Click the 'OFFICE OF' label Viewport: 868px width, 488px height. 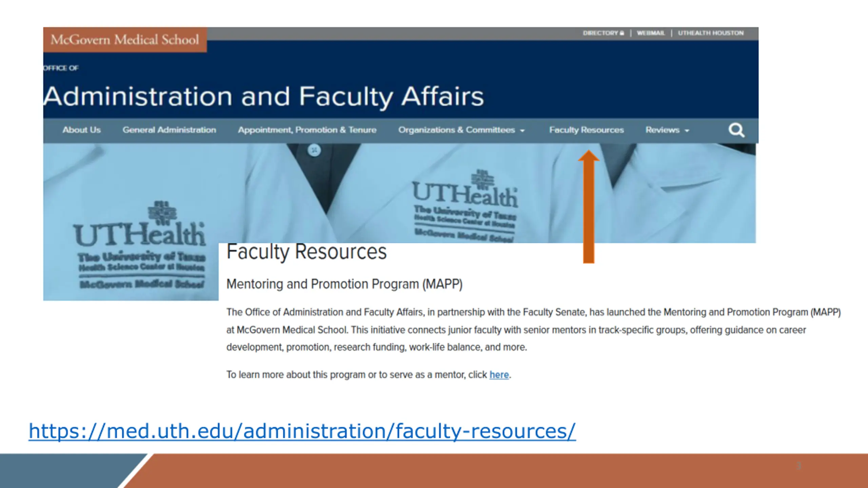coord(61,68)
